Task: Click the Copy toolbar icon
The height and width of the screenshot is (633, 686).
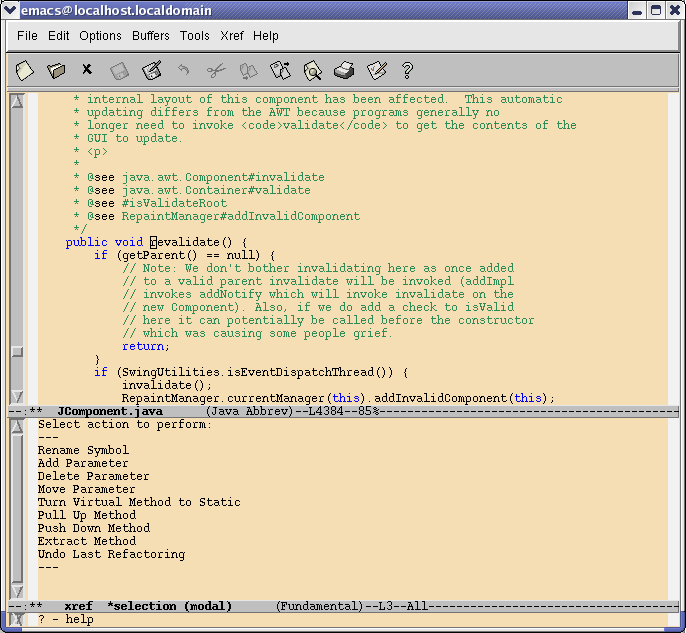Action: (248, 71)
